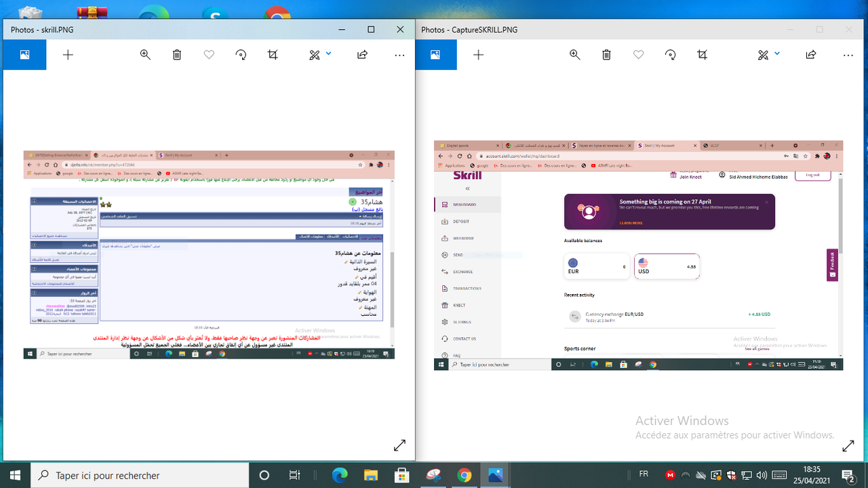The image size is (868, 488).
Task: Open Edit & Create in skrill.PNG window
Action: click(314, 55)
